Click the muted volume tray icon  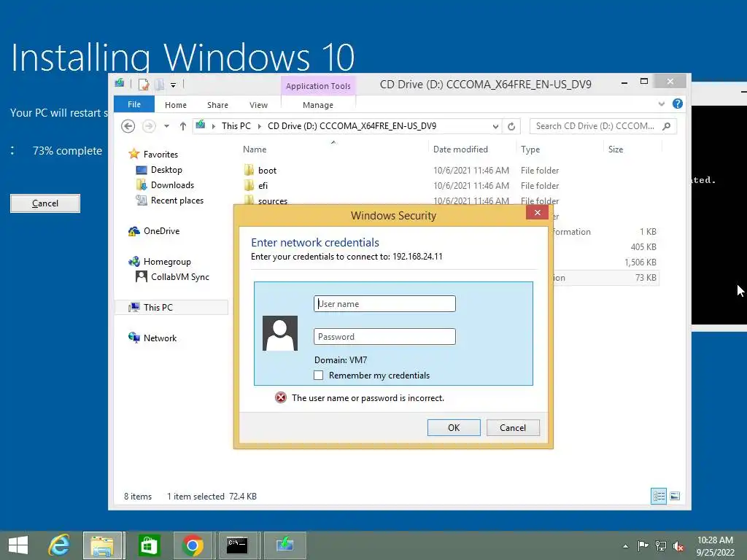[678, 545]
